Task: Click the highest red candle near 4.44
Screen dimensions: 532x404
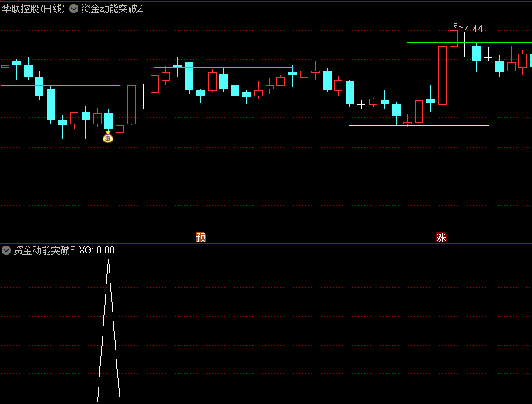Action: [x=454, y=38]
